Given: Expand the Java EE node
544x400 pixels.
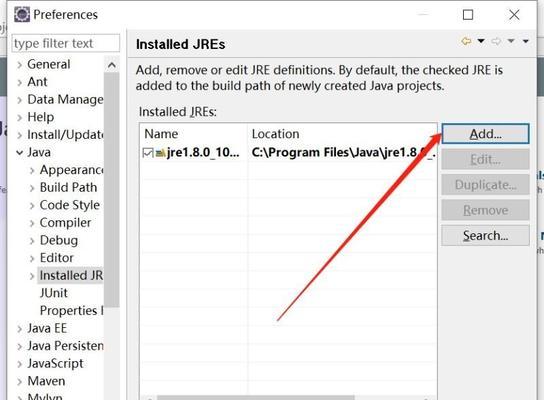Looking at the screenshot, I should click(x=20, y=329).
